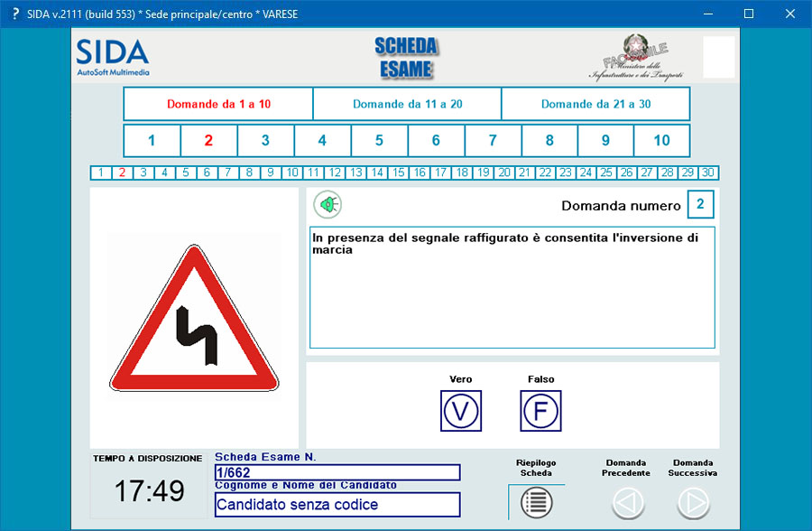
Task: Select question 15 in the small number strip
Action: pos(398,172)
